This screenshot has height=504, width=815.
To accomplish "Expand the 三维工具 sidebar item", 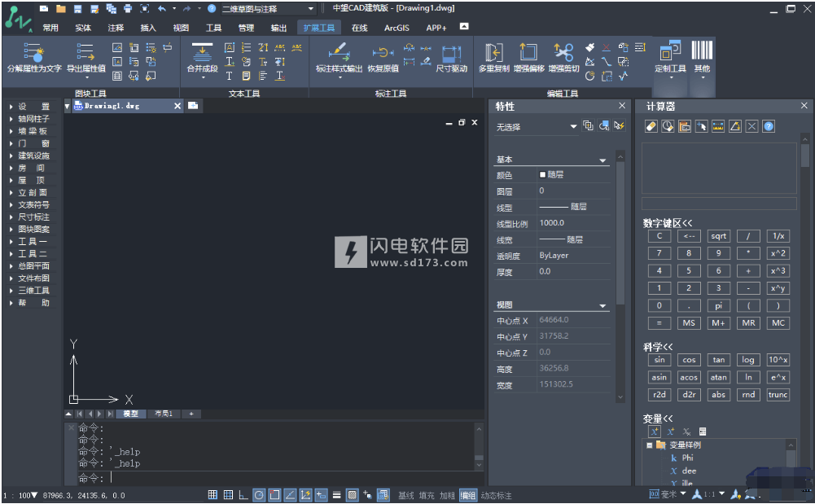I will pyautogui.click(x=33, y=291).
